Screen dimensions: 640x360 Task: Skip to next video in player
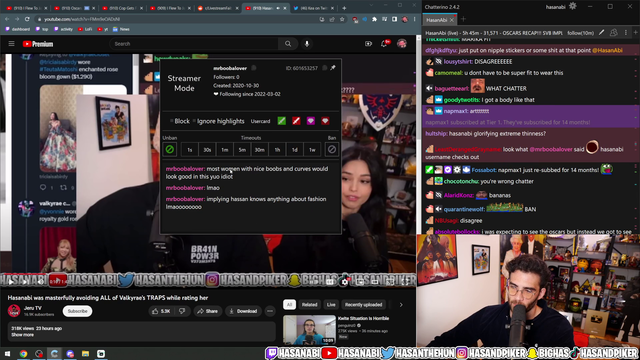click(25, 282)
